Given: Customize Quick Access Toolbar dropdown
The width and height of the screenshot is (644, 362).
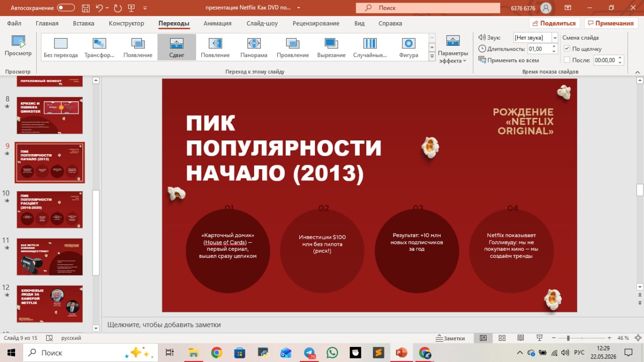Looking at the screenshot, I should point(145,8).
